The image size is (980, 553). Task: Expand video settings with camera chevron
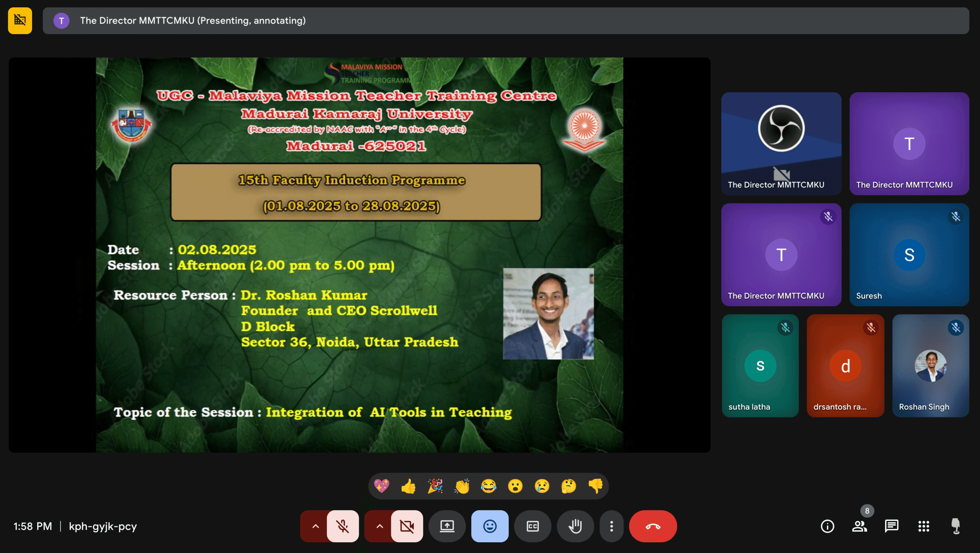(379, 526)
